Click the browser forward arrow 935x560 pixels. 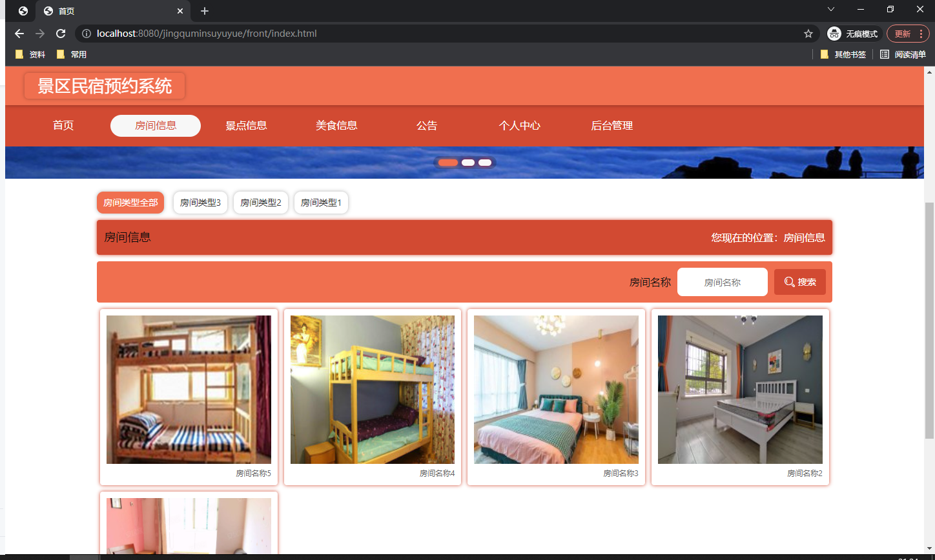pyautogui.click(x=40, y=34)
